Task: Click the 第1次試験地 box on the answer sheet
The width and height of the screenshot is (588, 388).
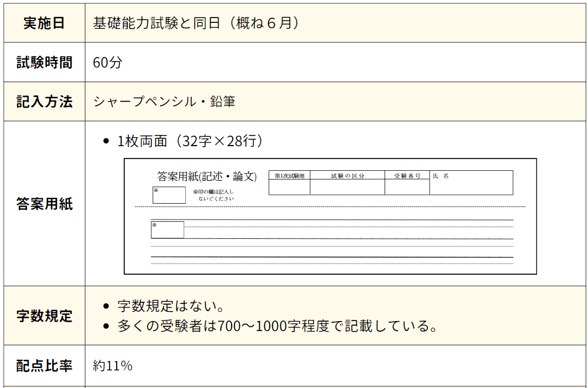Action: (289, 183)
